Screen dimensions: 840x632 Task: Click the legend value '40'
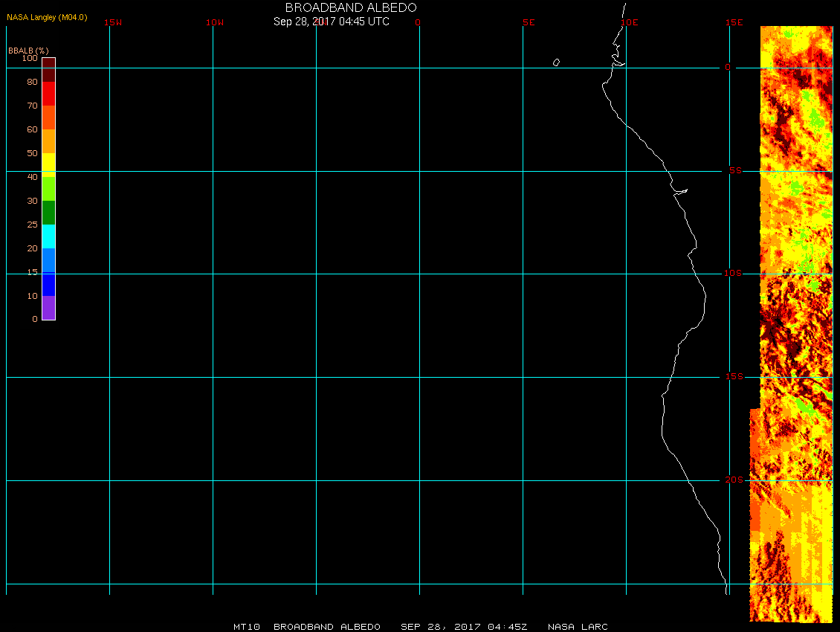(32, 177)
